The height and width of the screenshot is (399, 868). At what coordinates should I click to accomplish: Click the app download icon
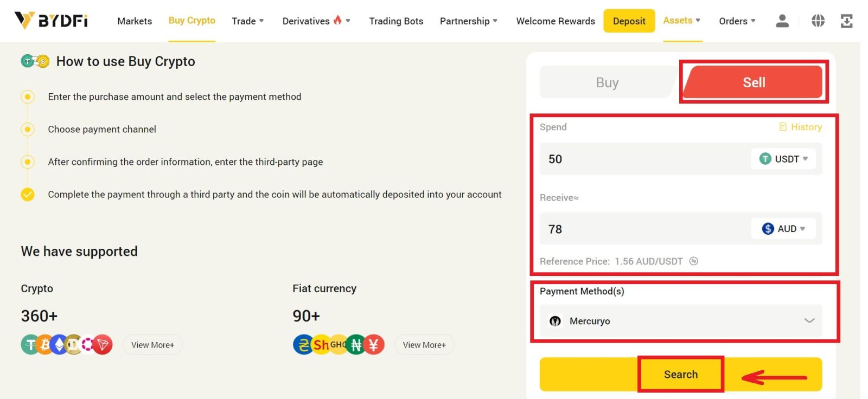click(x=846, y=21)
